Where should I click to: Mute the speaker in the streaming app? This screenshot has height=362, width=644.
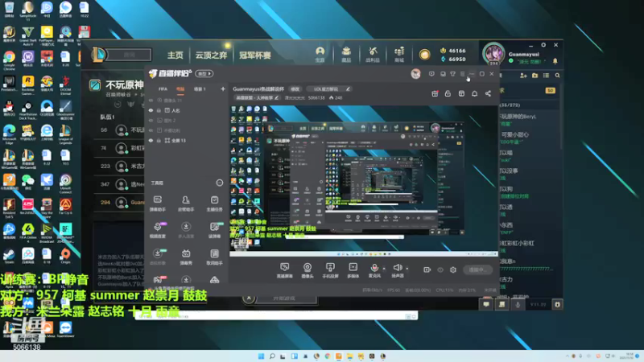(397, 268)
